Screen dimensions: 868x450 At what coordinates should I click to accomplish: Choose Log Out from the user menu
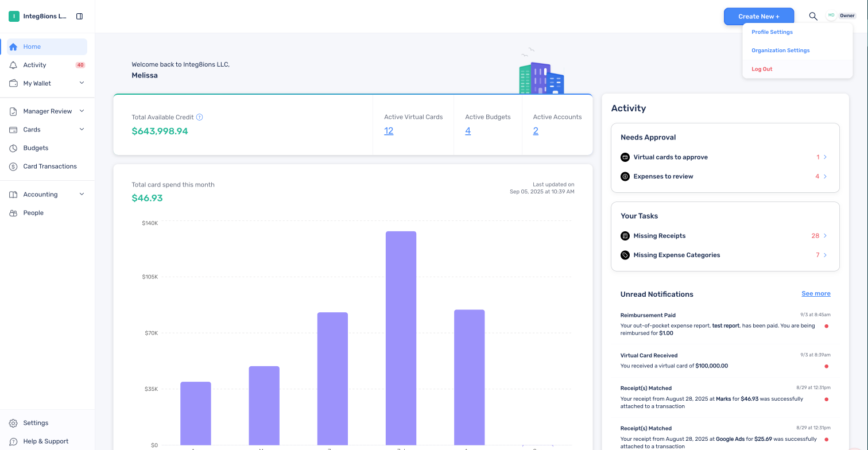pyautogui.click(x=762, y=69)
